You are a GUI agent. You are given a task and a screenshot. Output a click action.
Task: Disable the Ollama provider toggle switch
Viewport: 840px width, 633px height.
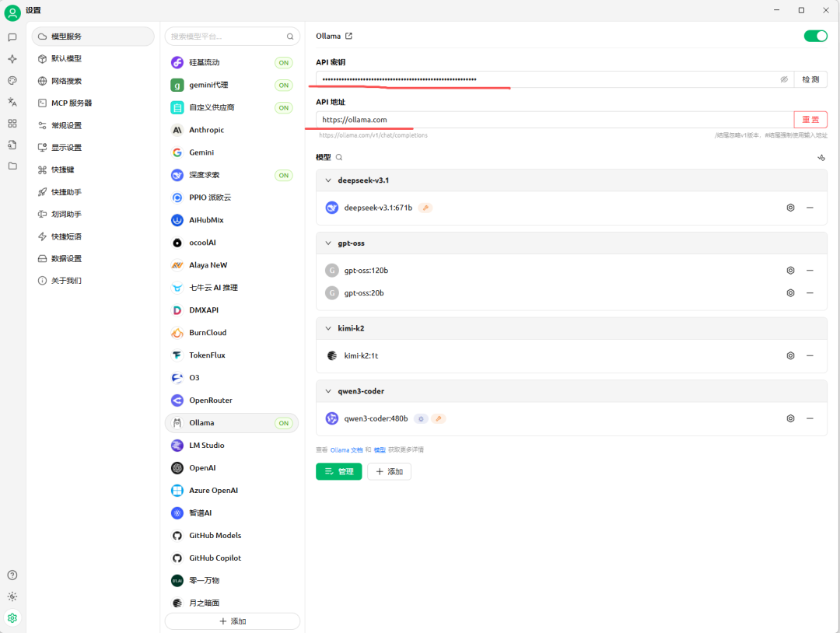(x=815, y=36)
